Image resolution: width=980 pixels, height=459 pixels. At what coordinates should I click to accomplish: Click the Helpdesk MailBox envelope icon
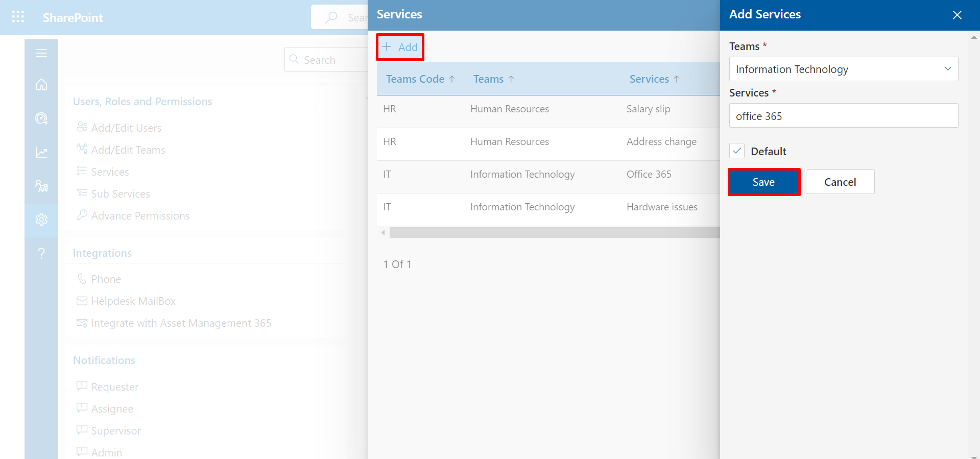point(82,301)
